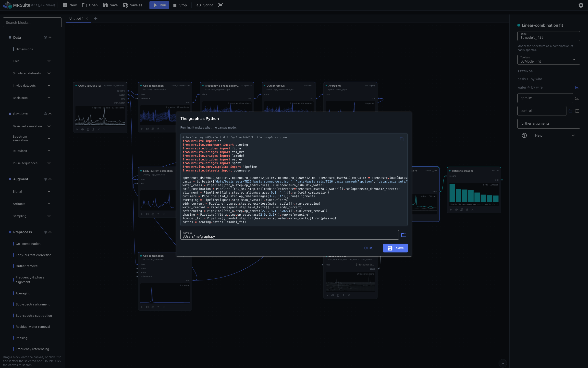Image resolution: width=588 pixels, height=368 pixels.
Task: Close the Untitled 1 tab
Action: [x=87, y=19]
